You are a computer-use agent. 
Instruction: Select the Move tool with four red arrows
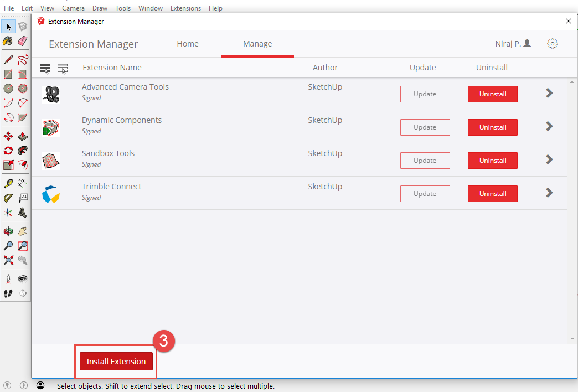click(8, 136)
